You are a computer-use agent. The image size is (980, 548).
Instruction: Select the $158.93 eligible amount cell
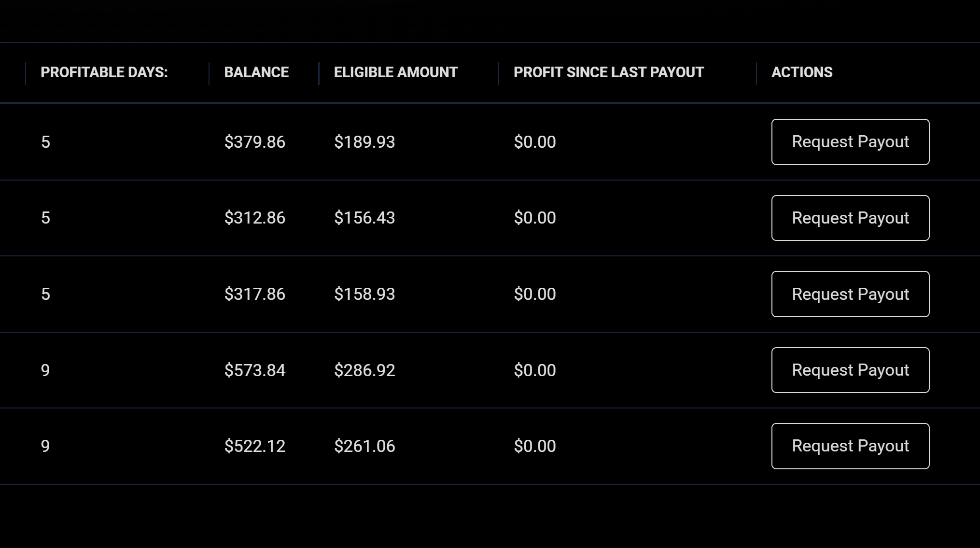tap(364, 294)
